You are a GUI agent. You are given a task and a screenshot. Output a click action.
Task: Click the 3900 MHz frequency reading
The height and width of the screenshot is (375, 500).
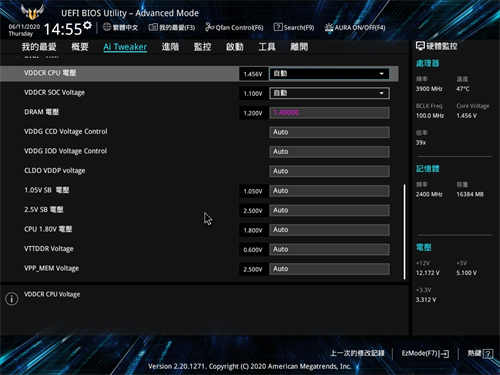429,89
